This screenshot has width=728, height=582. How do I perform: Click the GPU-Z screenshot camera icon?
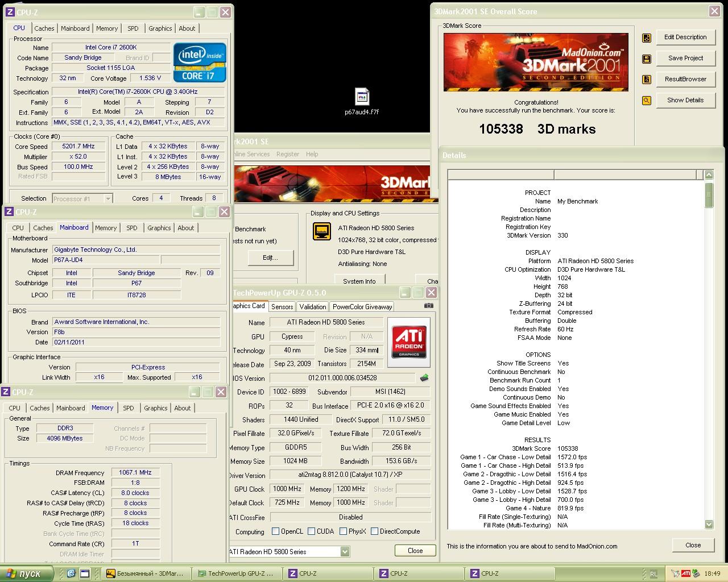pos(429,306)
